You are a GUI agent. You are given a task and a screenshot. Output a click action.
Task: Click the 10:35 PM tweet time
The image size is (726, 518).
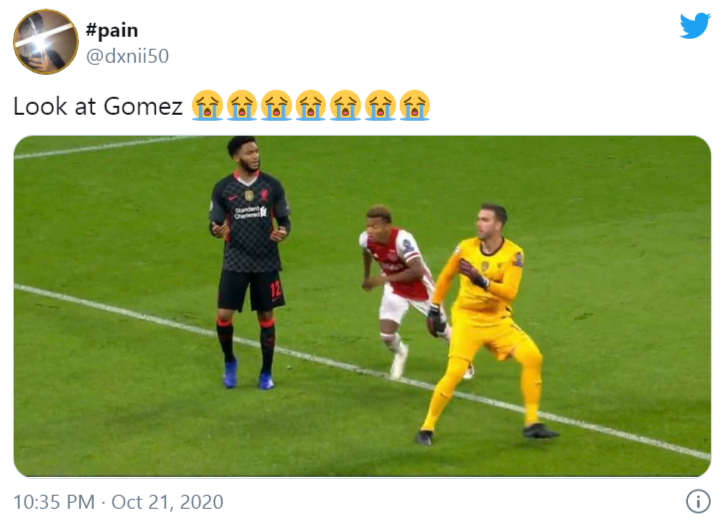point(53,501)
